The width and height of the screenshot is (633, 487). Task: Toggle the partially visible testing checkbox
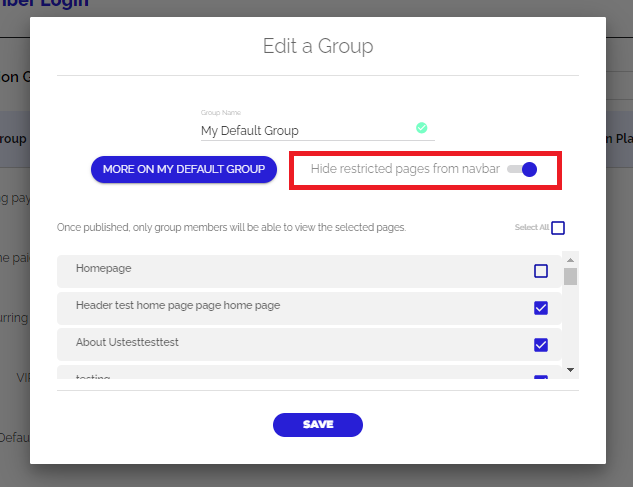(x=541, y=378)
